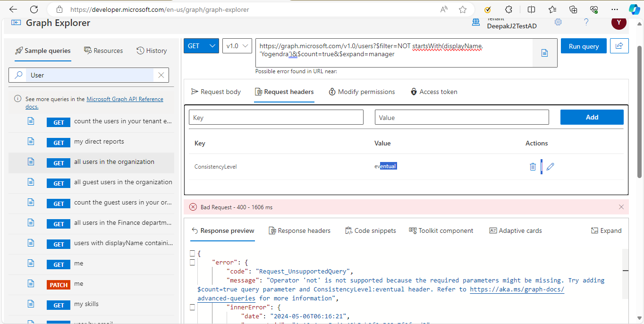Click the Run query button

tap(584, 46)
